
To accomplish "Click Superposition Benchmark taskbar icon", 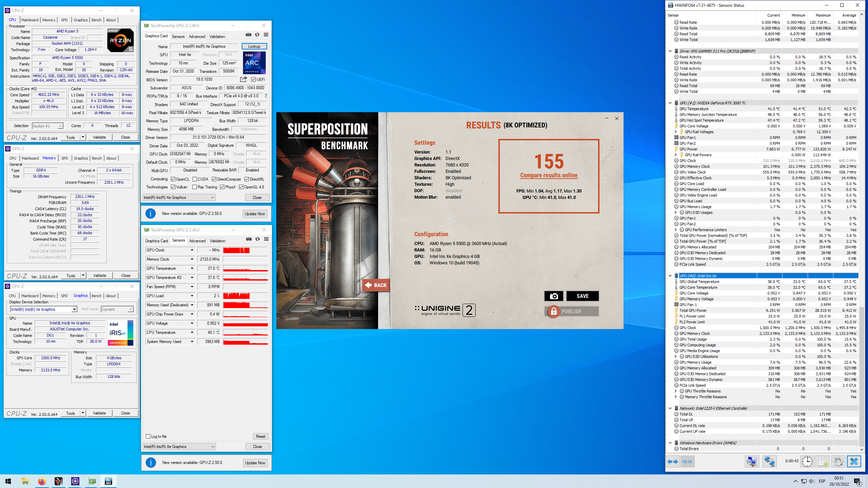I will 58,481.
